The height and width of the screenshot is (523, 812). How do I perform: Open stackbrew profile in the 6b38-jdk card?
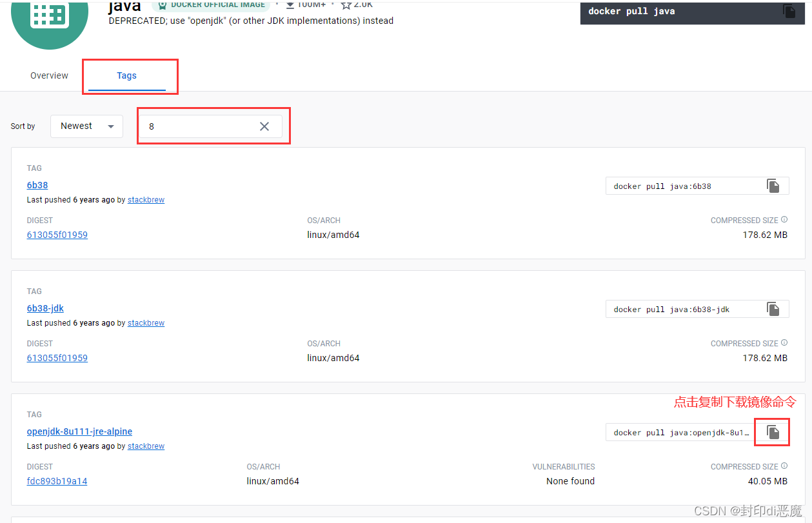tap(146, 323)
